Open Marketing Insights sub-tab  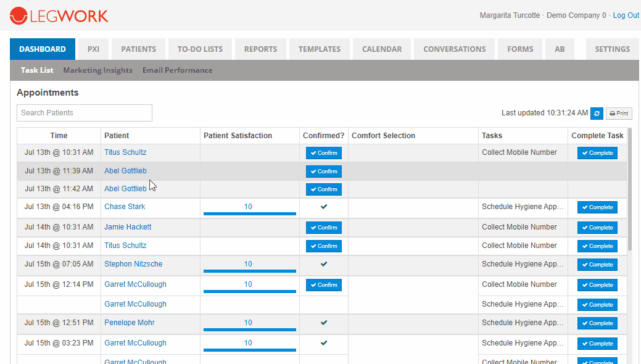pos(97,70)
